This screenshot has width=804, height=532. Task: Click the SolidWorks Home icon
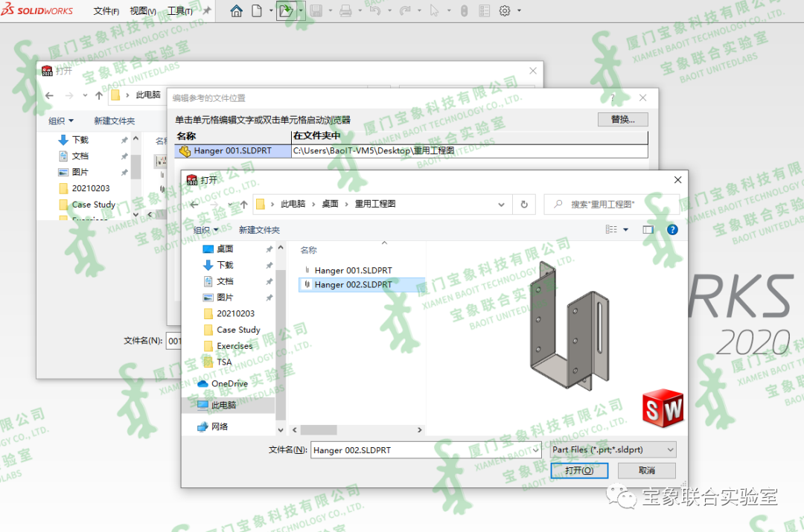point(236,10)
